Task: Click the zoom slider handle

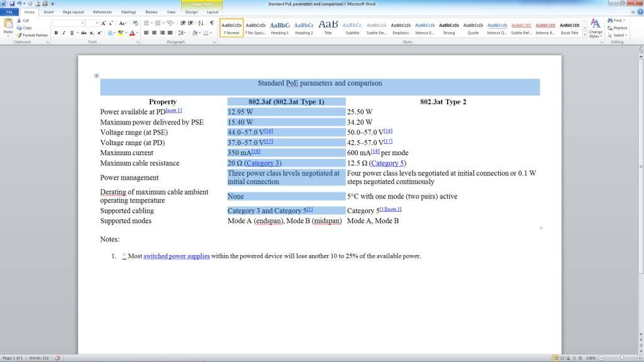Action: coord(622,358)
